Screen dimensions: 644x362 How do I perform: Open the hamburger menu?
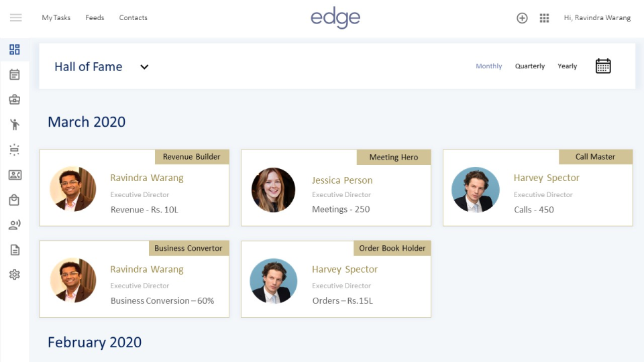[x=15, y=17]
